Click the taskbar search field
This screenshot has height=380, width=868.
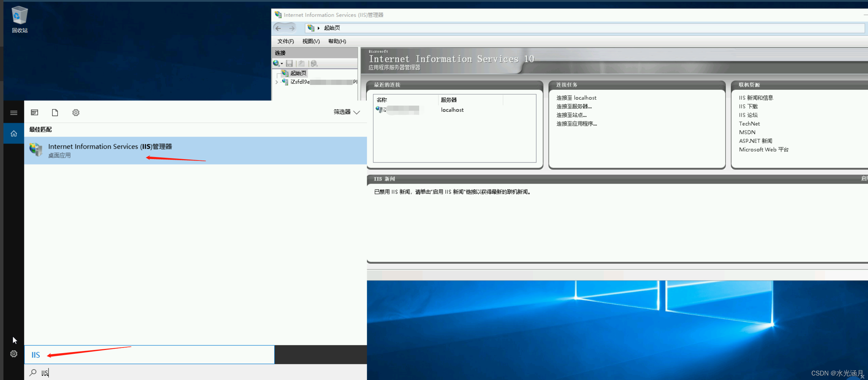click(x=196, y=372)
